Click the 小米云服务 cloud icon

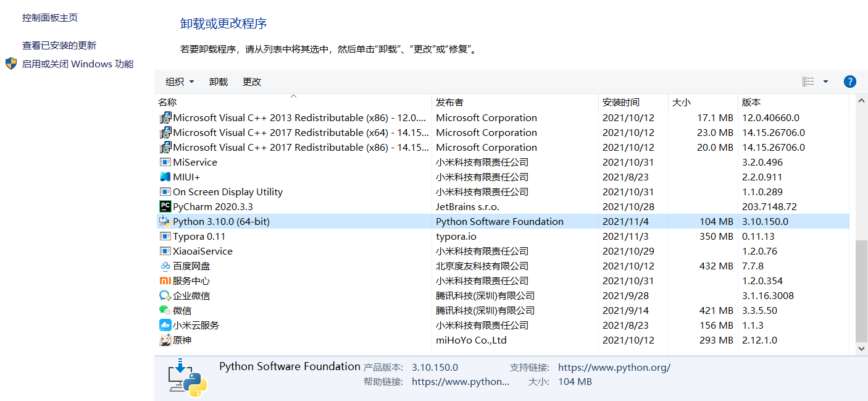pyautogui.click(x=165, y=325)
